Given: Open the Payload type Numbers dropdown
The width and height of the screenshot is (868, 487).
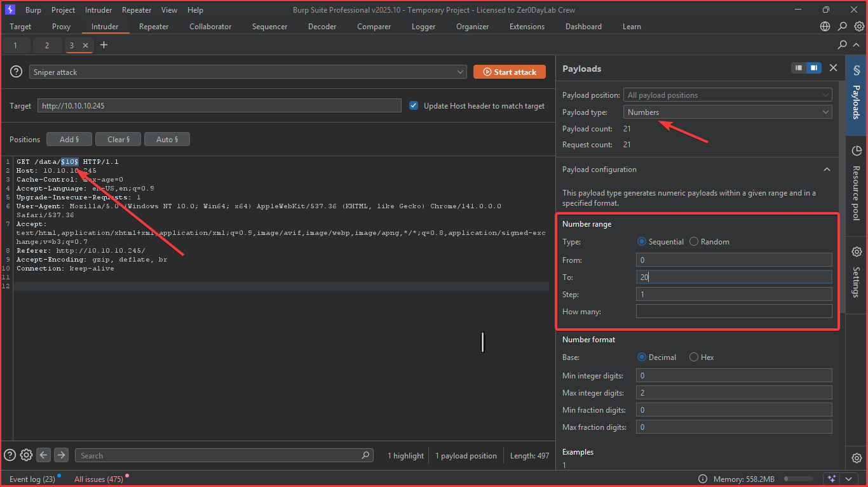Looking at the screenshot, I should 728,112.
